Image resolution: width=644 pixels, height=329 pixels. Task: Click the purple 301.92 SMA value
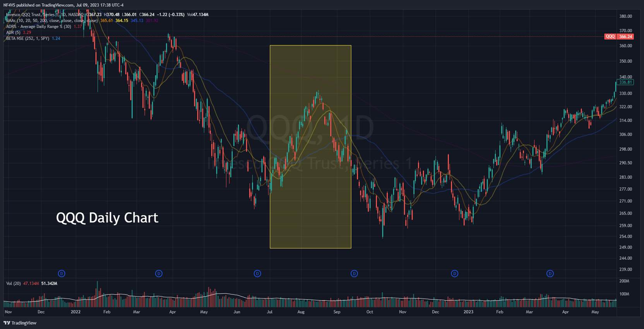(152, 20)
